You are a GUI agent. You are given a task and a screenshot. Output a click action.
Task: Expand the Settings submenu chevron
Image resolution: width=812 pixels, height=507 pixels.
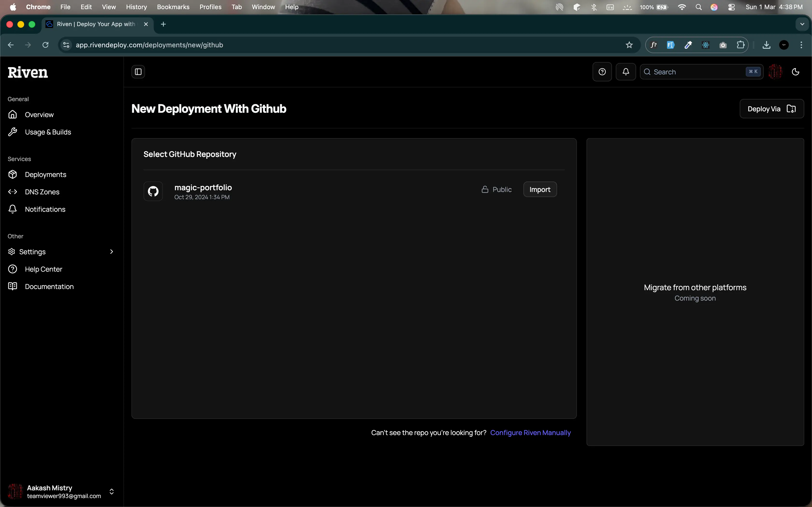(x=111, y=252)
